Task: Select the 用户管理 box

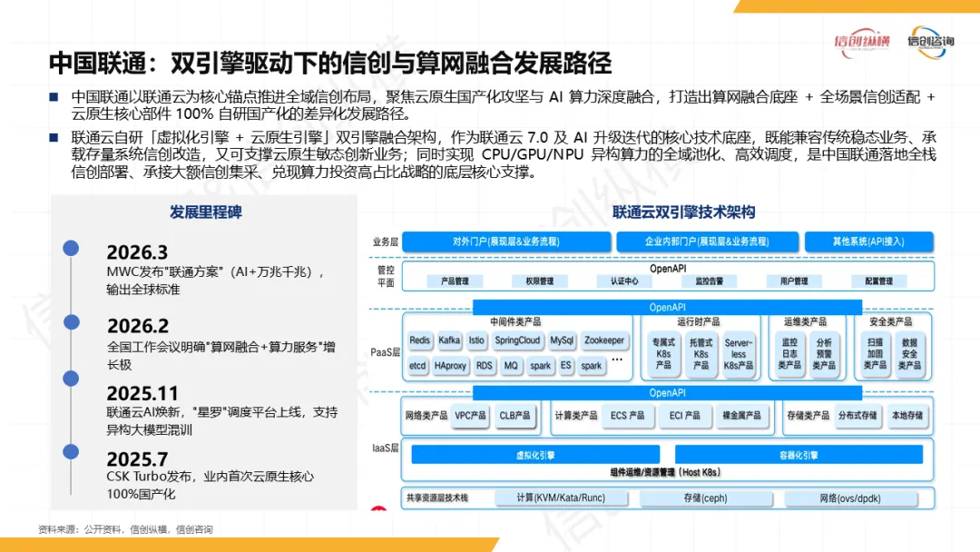Action: click(x=794, y=281)
